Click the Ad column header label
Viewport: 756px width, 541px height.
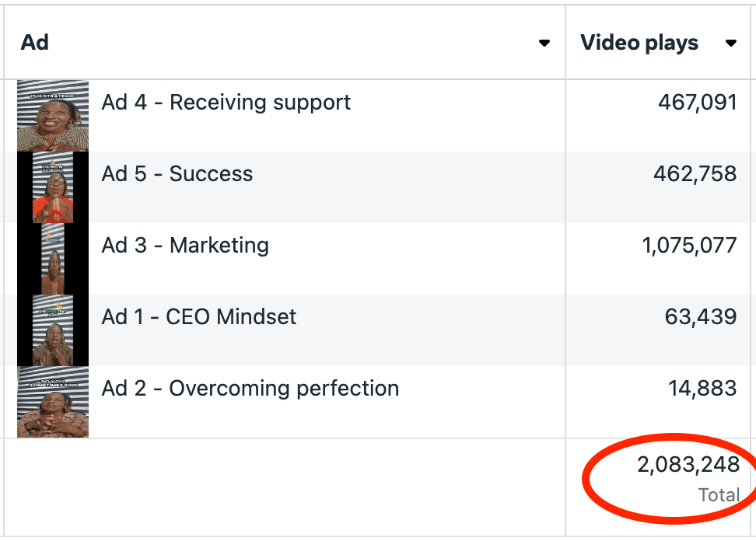tap(35, 43)
